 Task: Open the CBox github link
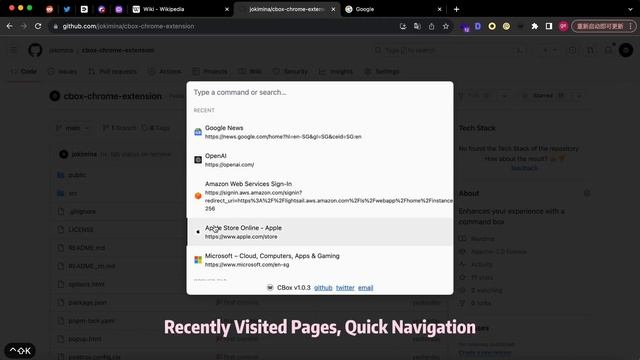click(323, 288)
